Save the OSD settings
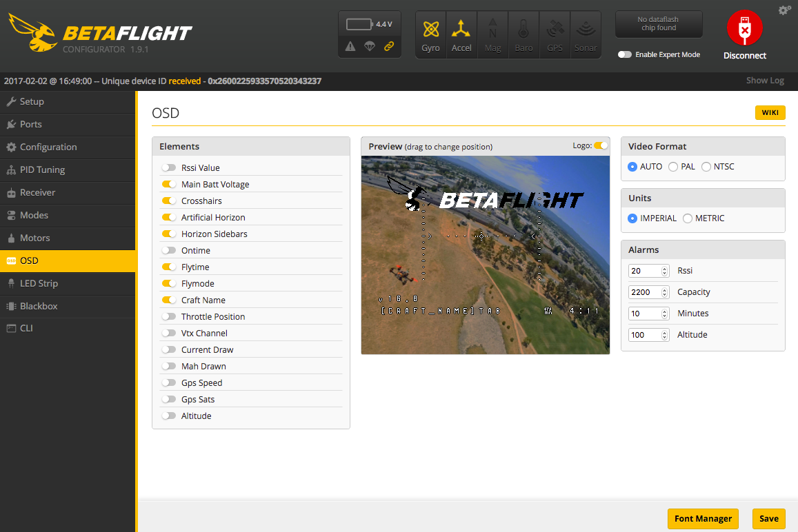The width and height of the screenshot is (798, 532). [768, 518]
